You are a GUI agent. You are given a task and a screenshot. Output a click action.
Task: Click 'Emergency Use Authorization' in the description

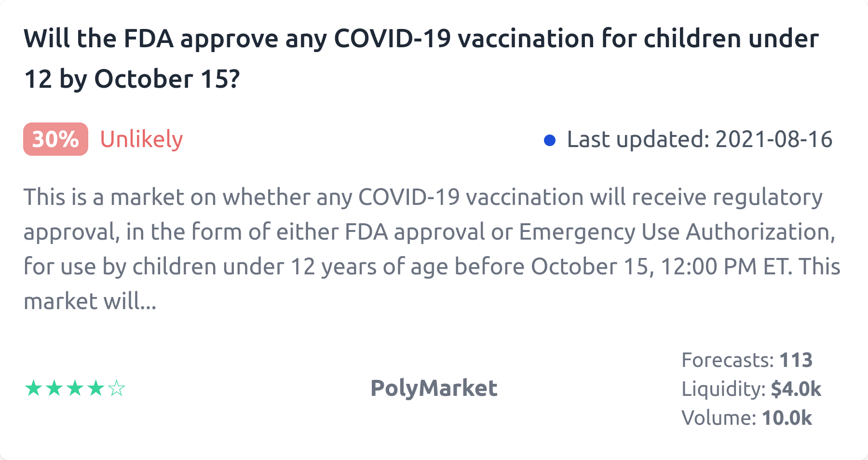tap(677, 232)
